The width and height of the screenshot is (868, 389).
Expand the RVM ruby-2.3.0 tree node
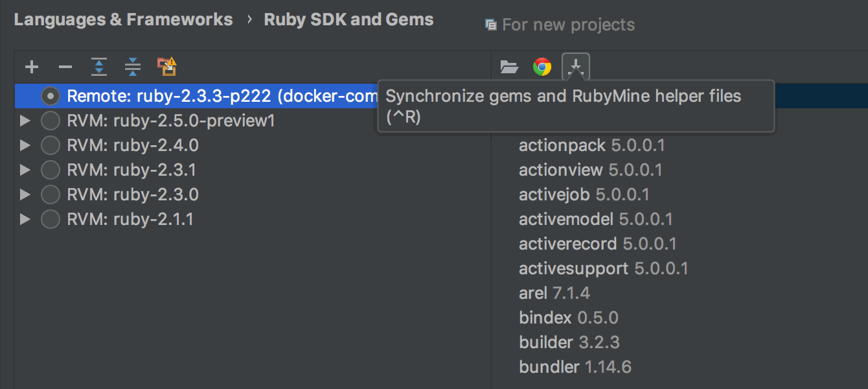(x=25, y=194)
